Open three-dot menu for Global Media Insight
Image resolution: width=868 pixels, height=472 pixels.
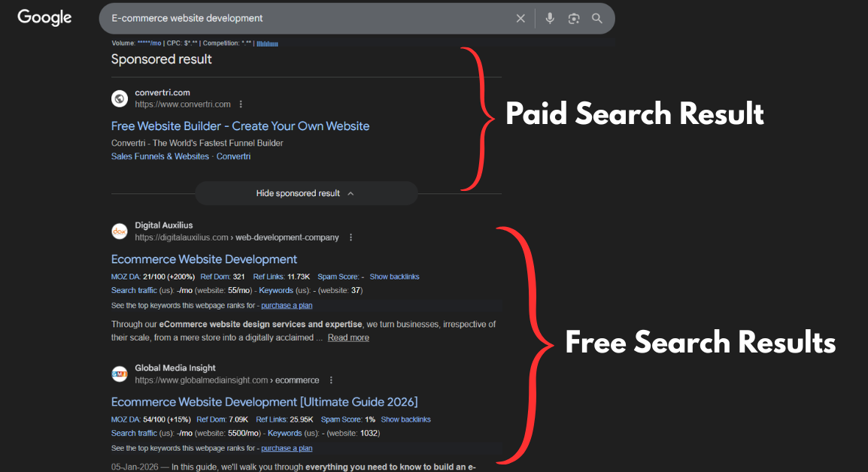[x=331, y=380]
